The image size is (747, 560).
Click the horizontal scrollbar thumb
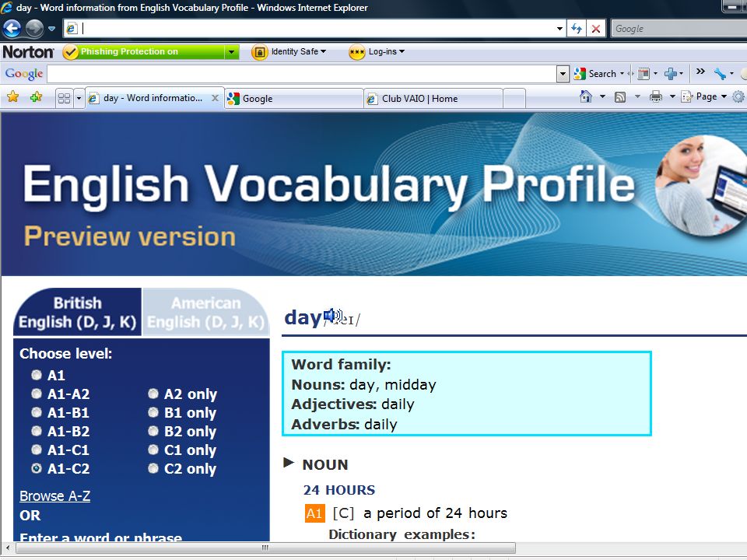click(265, 548)
